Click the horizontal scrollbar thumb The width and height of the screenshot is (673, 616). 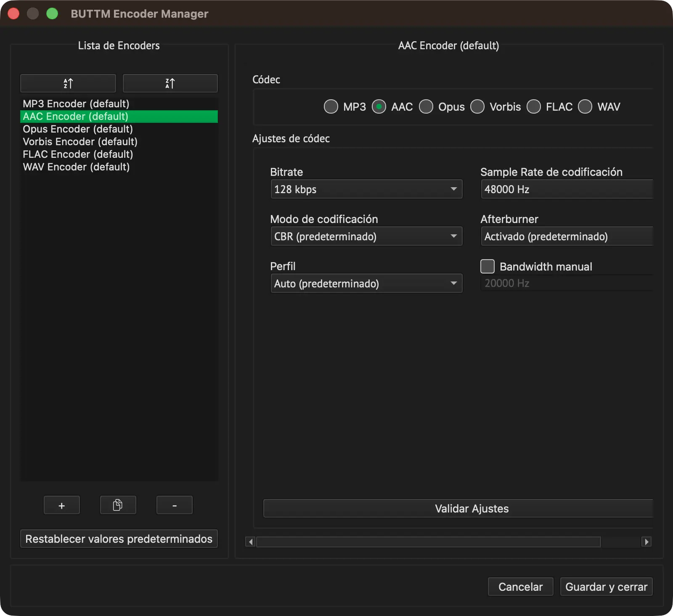[x=429, y=542]
